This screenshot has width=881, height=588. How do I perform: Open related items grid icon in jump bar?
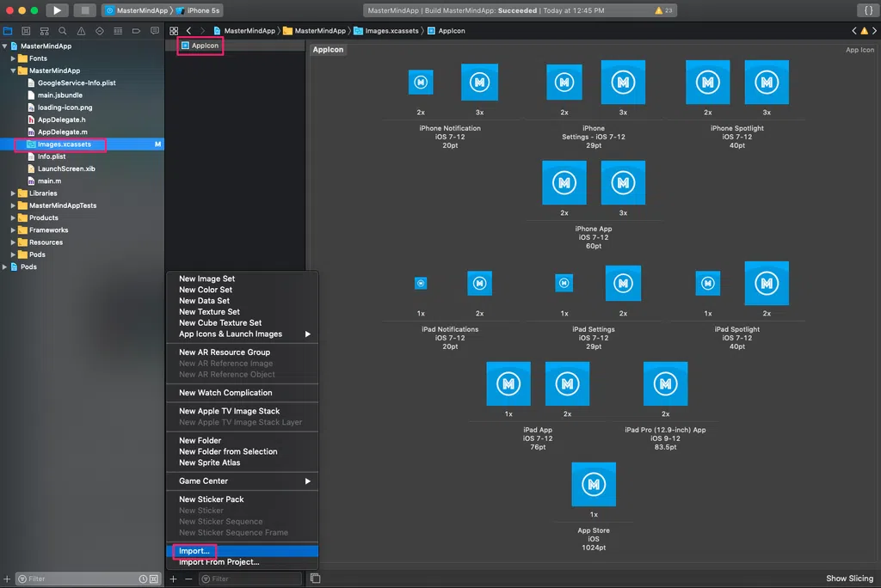174,31
